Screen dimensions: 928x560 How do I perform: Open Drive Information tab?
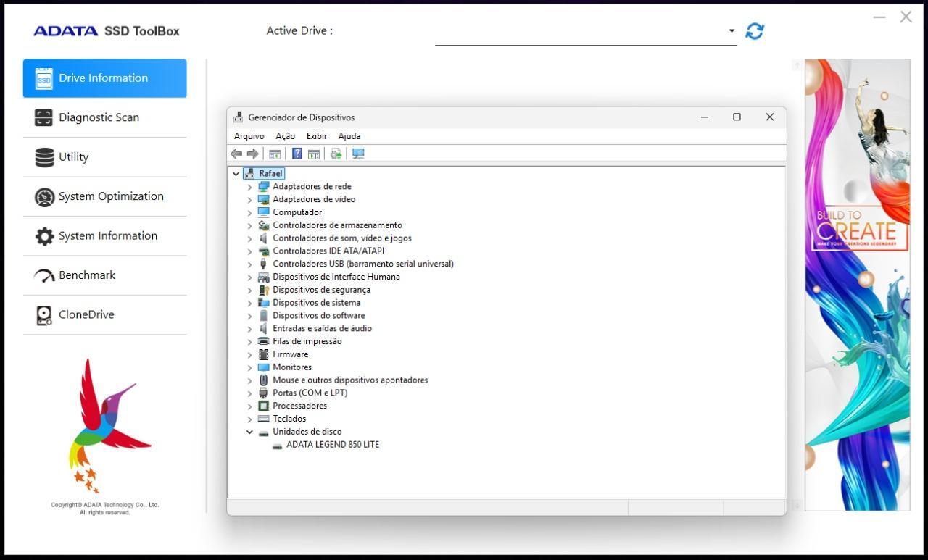[104, 78]
